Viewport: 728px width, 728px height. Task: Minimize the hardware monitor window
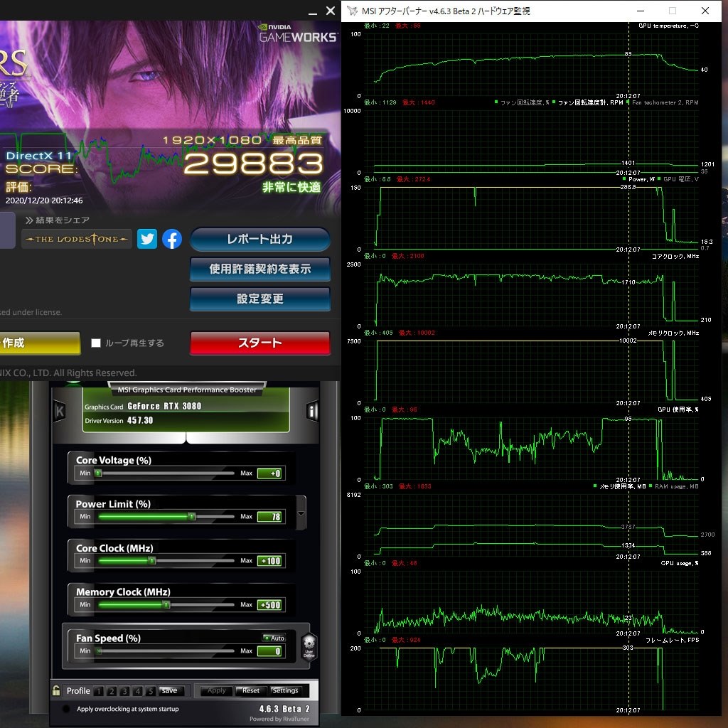[x=641, y=11]
